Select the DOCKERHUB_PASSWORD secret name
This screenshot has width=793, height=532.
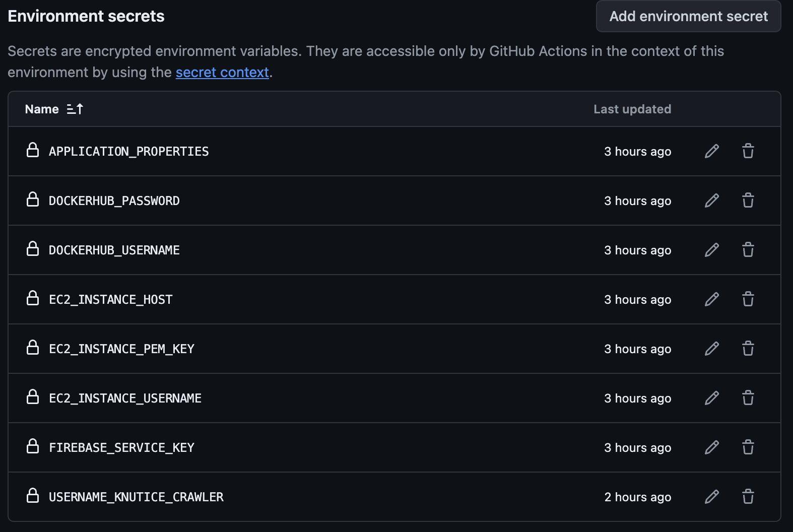tap(114, 201)
